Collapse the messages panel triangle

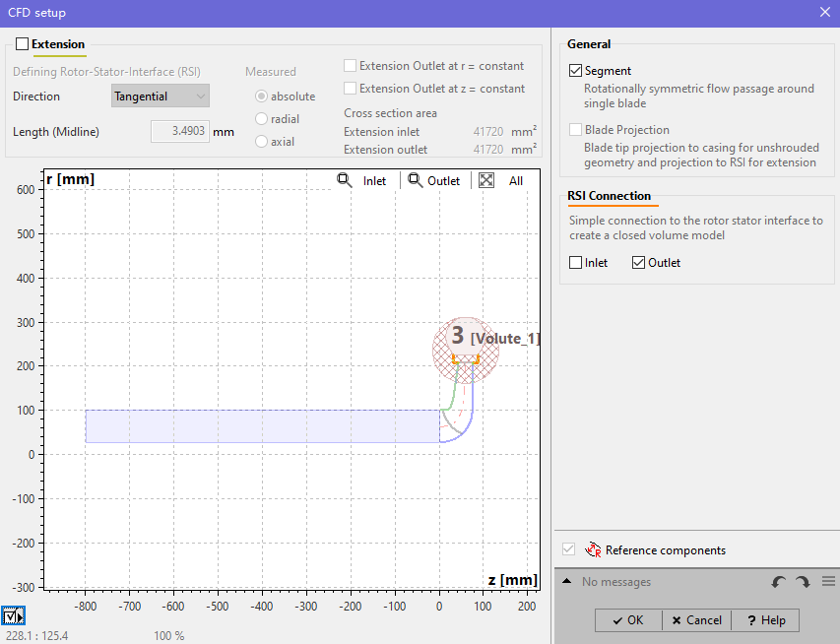(567, 581)
